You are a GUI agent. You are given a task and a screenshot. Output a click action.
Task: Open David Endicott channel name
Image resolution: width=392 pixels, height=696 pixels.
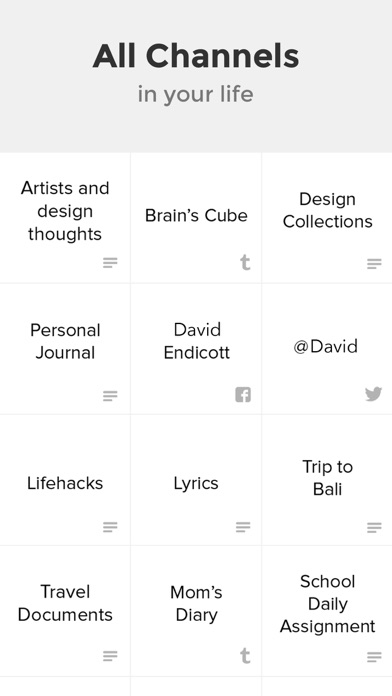click(197, 341)
